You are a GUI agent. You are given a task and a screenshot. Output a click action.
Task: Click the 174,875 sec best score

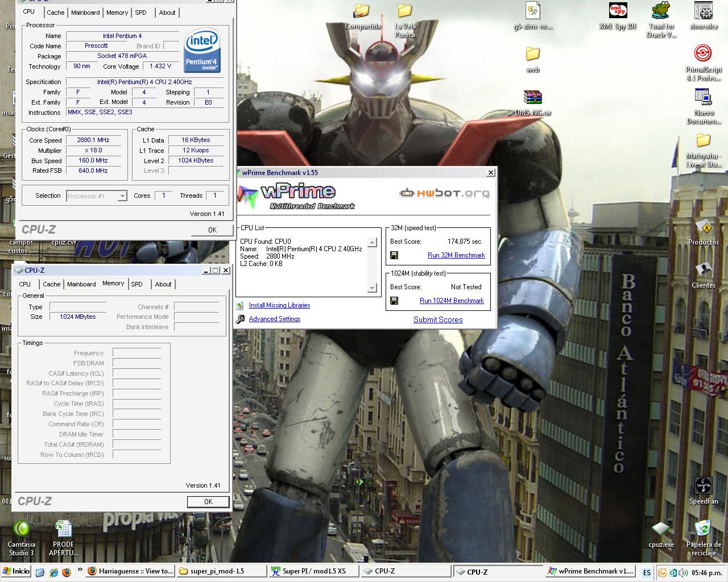point(464,242)
